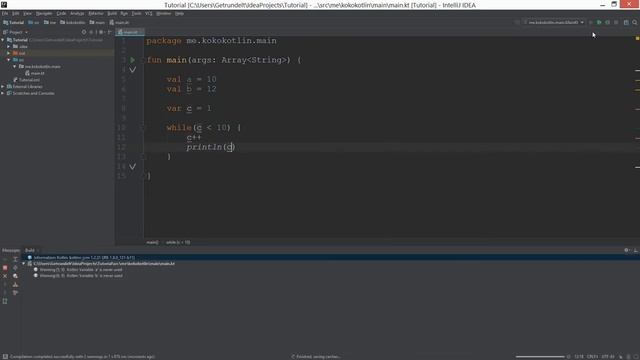The height and width of the screenshot is (360, 640).
Task: Collapse me.kokokotlin.main package node
Action: 15,67
